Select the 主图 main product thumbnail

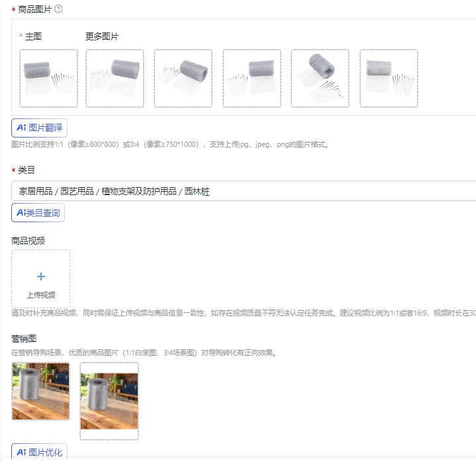(48, 78)
